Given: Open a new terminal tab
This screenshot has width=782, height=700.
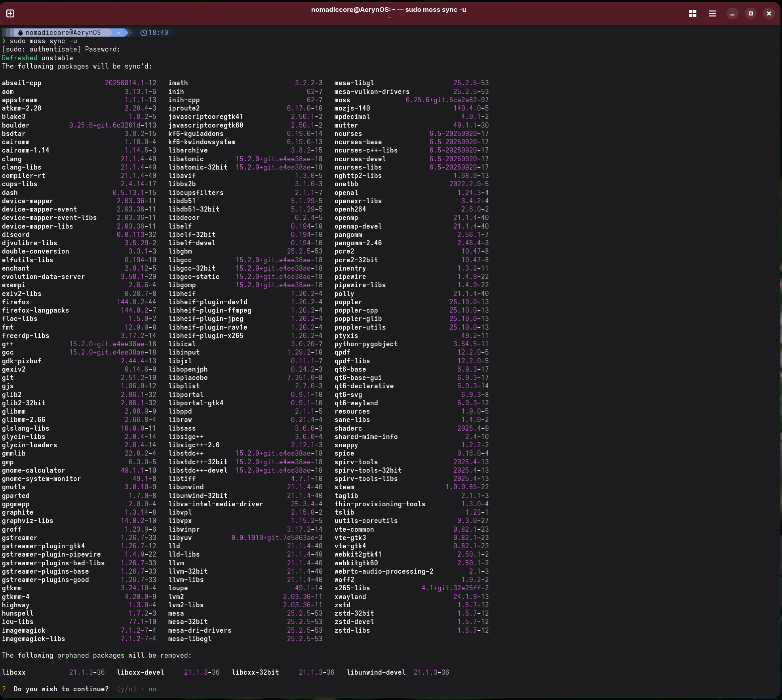Looking at the screenshot, I should [x=10, y=13].
